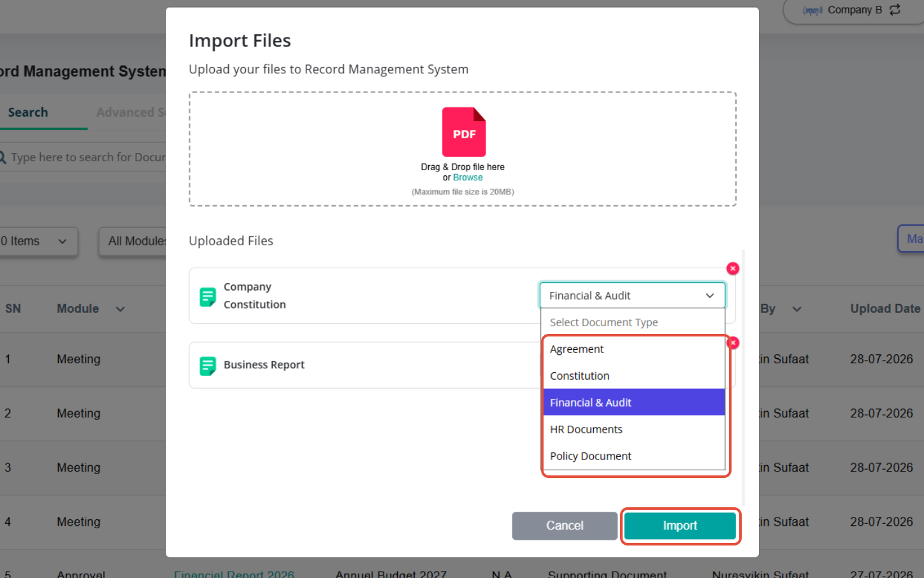This screenshot has height=578, width=924.
Task: Click the Company B selector
Action: point(855,10)
